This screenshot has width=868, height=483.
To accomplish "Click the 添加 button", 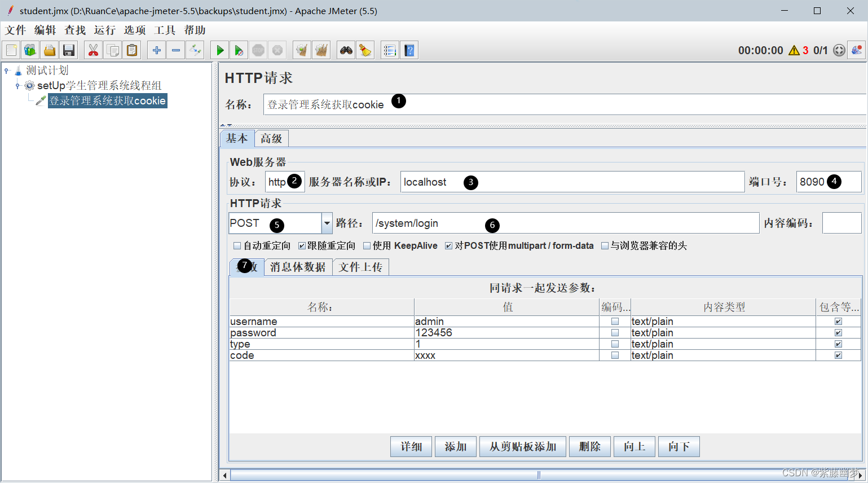I will tap(456, 447).
